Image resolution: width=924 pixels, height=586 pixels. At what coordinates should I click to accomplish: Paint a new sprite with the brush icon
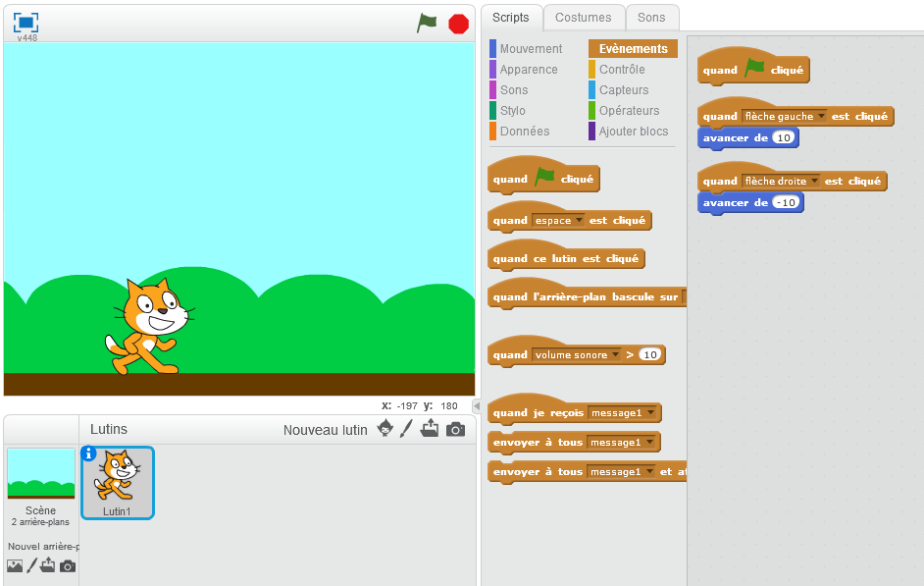[407, 429]
